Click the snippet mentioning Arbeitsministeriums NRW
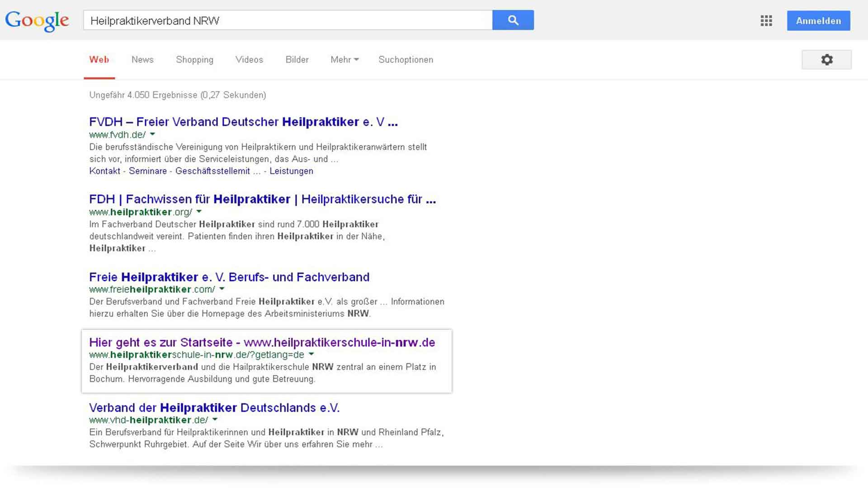This screenshot has width=868, height=488. 267,308
